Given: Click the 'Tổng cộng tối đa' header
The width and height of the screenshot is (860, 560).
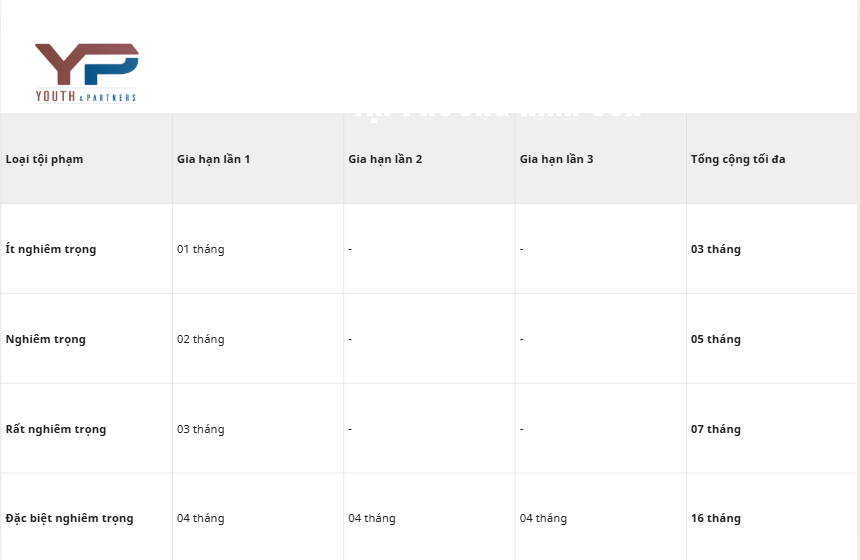Looking at the screenshot, I should 738,159.
